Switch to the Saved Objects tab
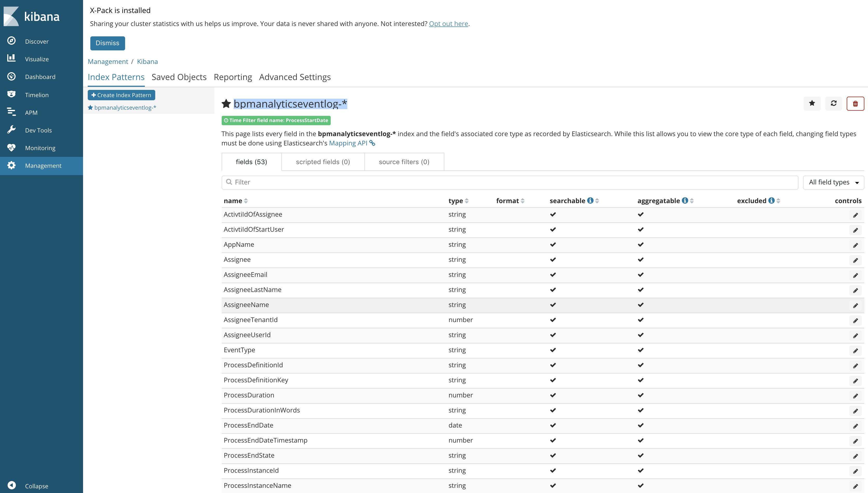Image resolution: width=868 pixels, height=493 pixels. pos(179,77)
